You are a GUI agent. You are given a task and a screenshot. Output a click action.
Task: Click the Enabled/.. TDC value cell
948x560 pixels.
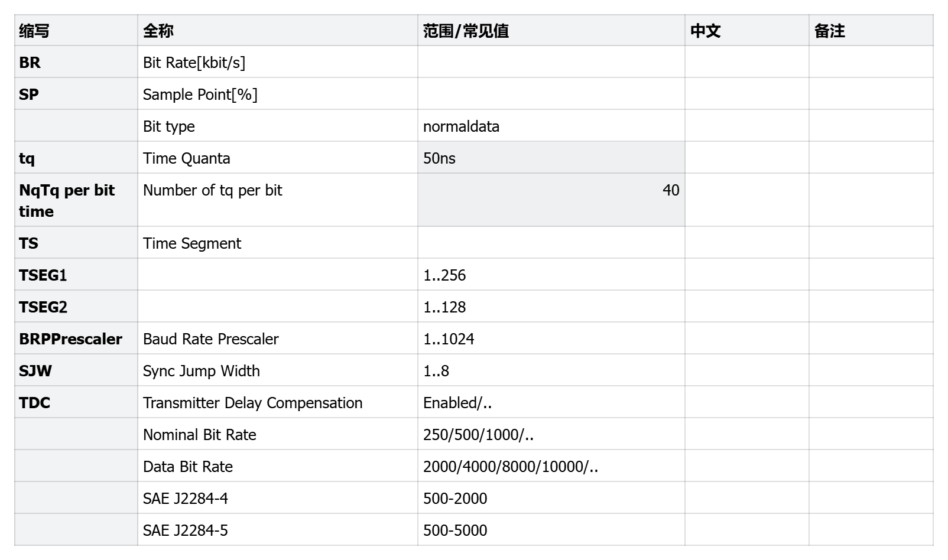[x=551, y=403]
